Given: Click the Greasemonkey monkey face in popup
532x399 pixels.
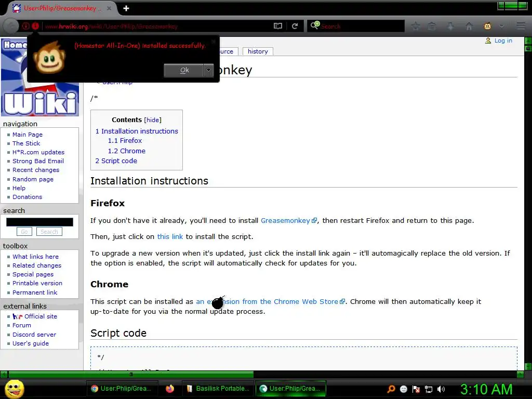Looking at the screenshot, I should click(x=49, y=58).
